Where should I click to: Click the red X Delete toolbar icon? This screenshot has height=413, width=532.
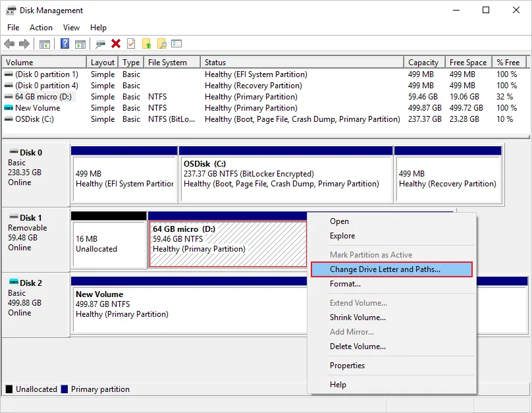(x=116, y=44)
